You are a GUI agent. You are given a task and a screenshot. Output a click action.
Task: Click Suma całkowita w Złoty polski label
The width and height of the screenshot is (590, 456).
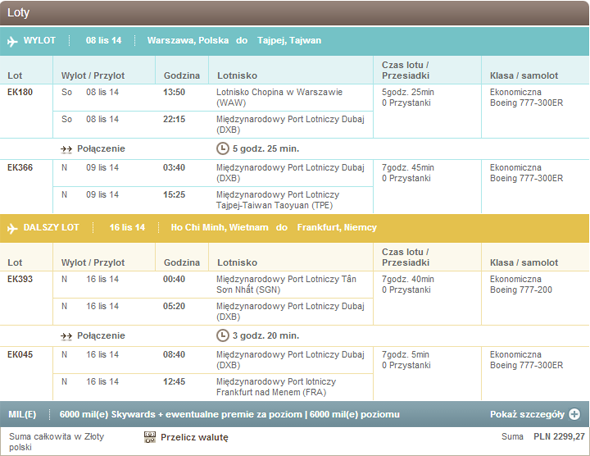click(x=56, y=442)
